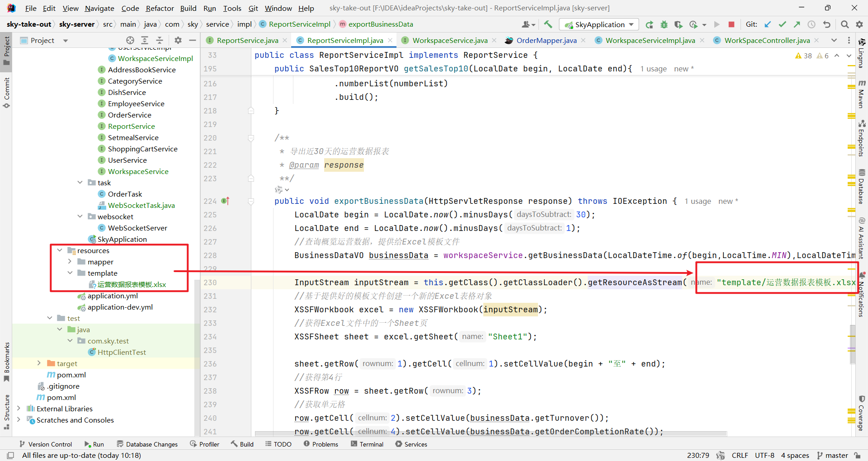Commit changes with the green Git checkmark
Image resolution: width=868 pixels, height=461 pixels.
click(782, 24)
